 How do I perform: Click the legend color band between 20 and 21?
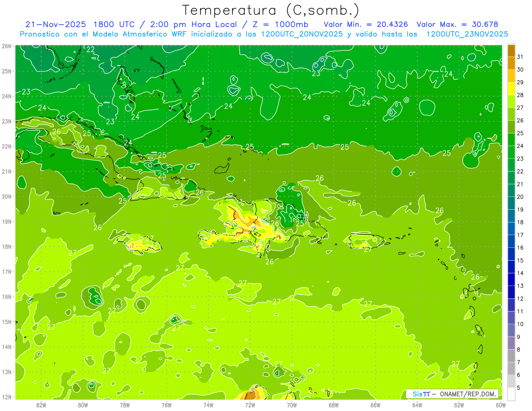pyautogui.click(x=511, y=191)
